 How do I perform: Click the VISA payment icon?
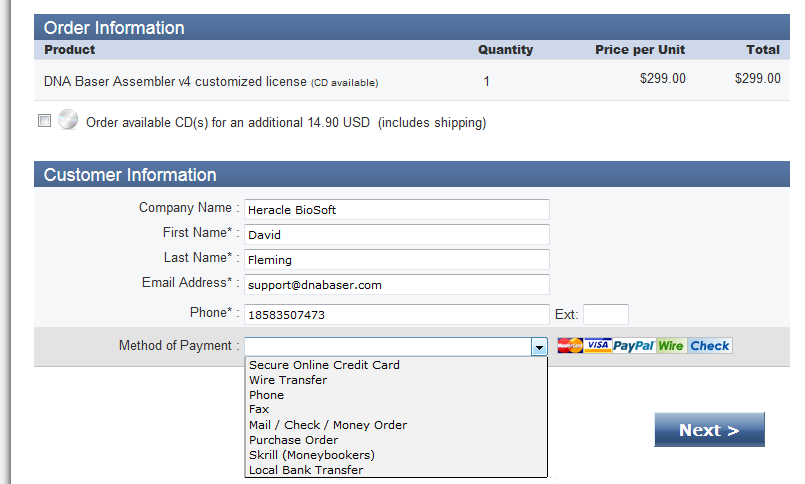click(598, 345)
